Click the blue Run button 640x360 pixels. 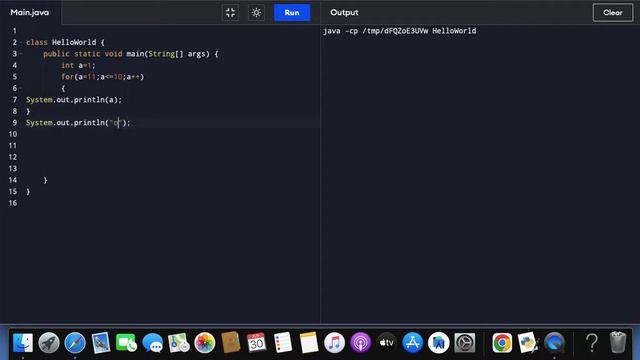pyautogui.click(x=292, y=13)
